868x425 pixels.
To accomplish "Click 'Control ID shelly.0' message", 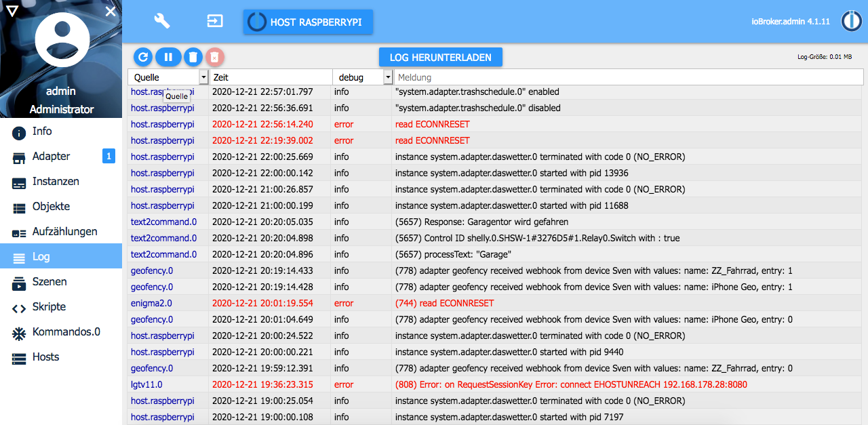I will (x=537, y=238).
